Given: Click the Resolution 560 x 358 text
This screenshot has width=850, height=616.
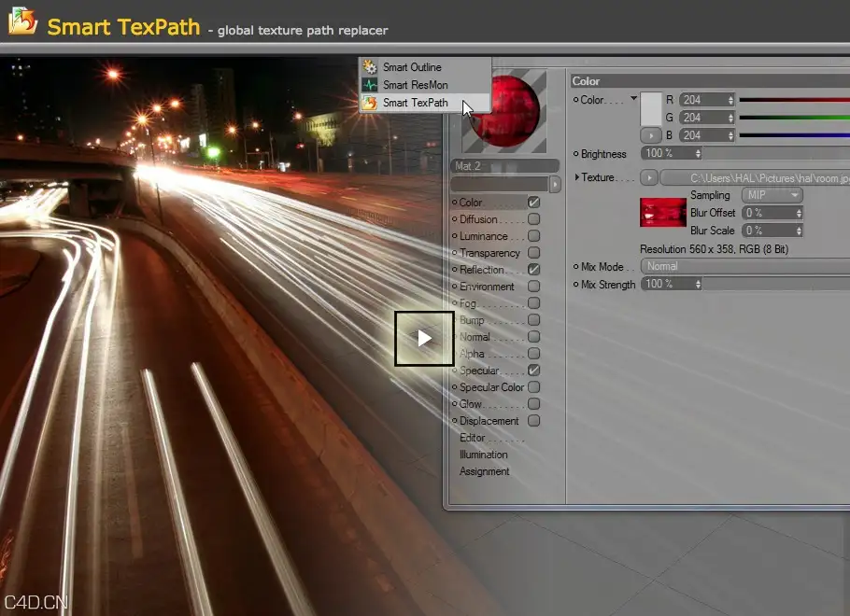Looking at the screenshot, I should (x=714, y=249).
